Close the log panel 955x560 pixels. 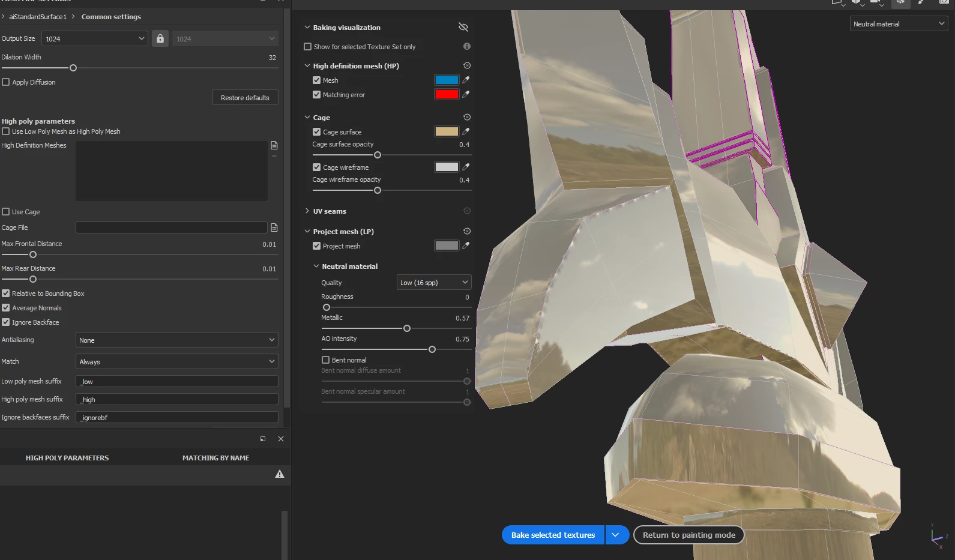pyautogui.click(x=281, y=439)
